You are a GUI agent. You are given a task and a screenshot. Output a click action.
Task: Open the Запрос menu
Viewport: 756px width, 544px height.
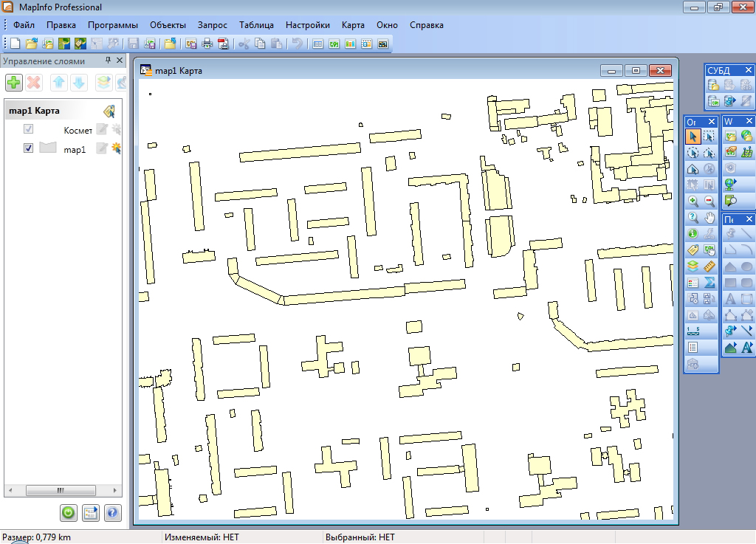tap(212, 25)
